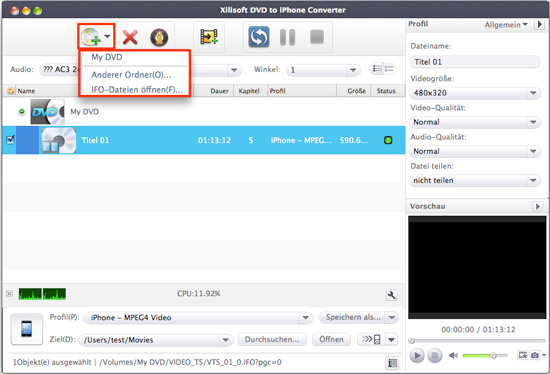This screenshot has height=374, width=550.
Task: Click the Speichern als... button
Action: (x=352, y=317)
